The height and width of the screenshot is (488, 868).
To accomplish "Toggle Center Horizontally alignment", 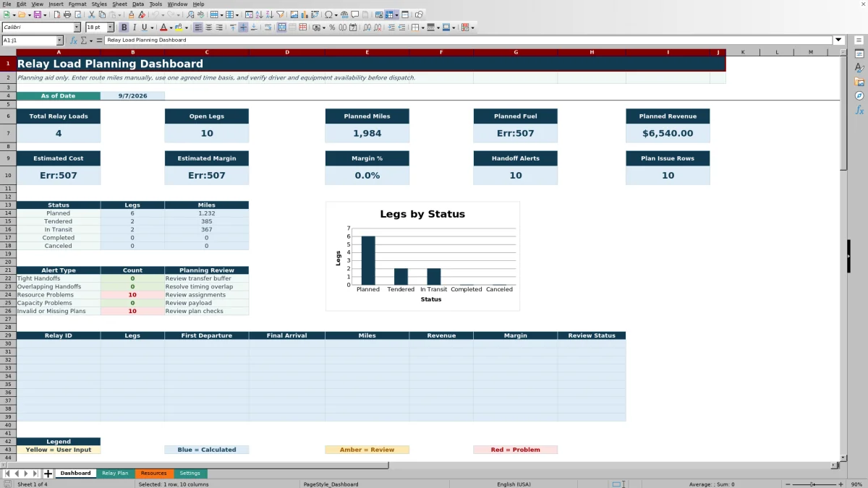I will pyautogui.click(x=208, y=27).
